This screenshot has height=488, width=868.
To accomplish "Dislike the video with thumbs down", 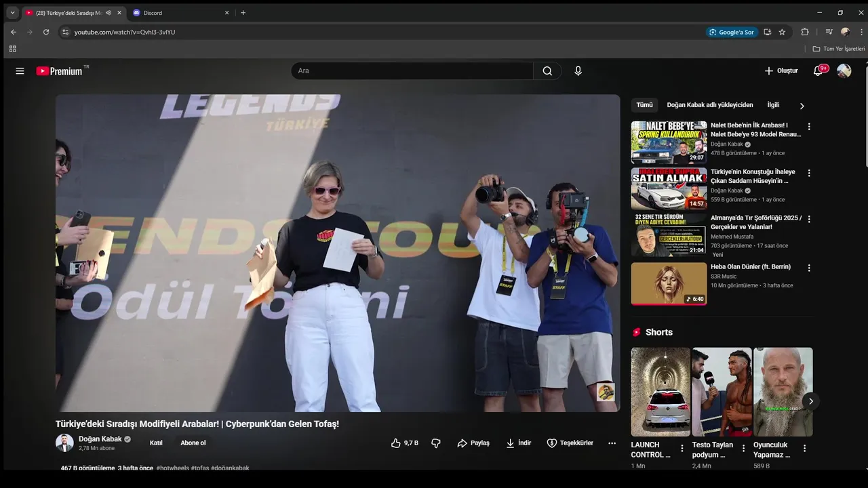I will 436,443.
